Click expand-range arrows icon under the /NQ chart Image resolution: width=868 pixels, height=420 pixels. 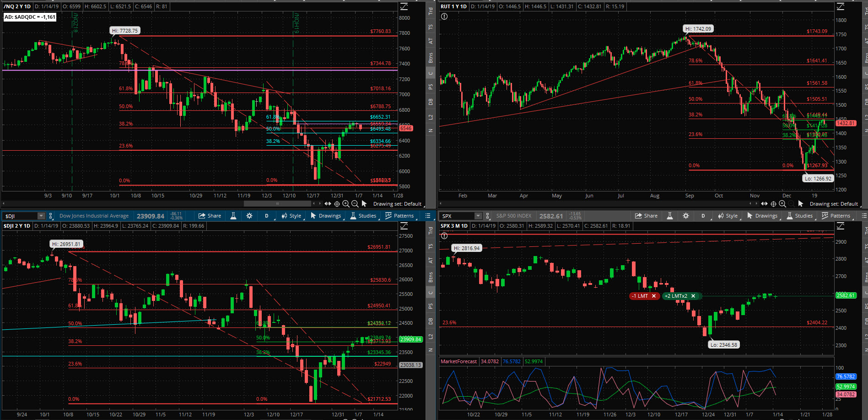coord(328,204)
